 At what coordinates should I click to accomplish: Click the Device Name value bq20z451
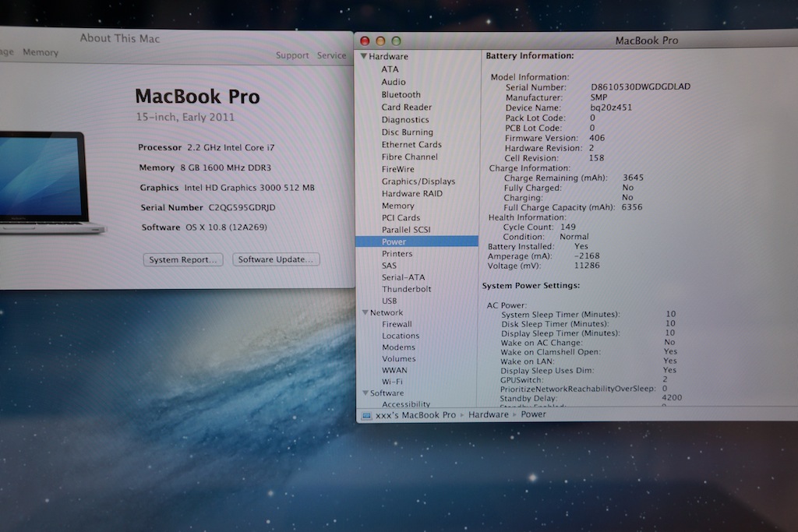click(611, 107)
